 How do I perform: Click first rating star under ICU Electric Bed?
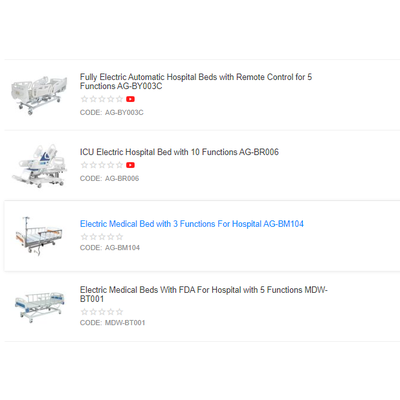pos(84,165)
